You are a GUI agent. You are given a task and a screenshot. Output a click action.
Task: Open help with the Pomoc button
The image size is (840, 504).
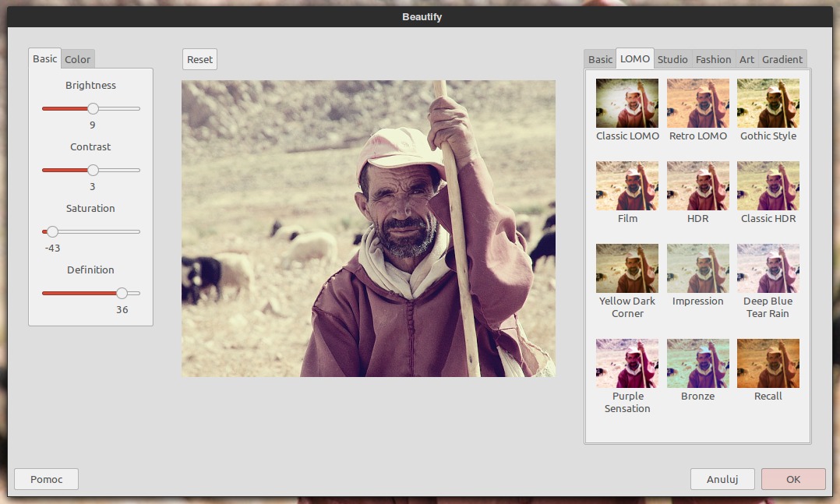[47, 479]
